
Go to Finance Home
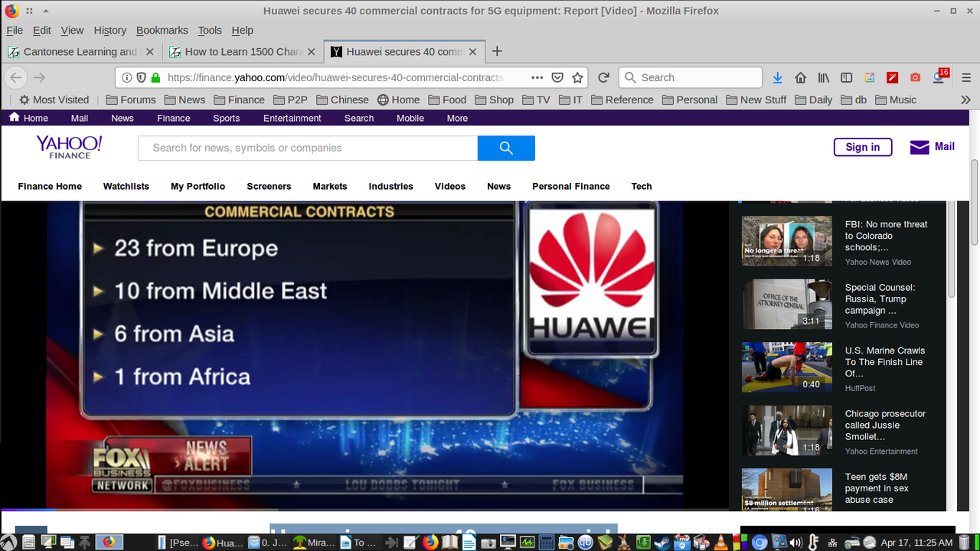pos(50,186)
